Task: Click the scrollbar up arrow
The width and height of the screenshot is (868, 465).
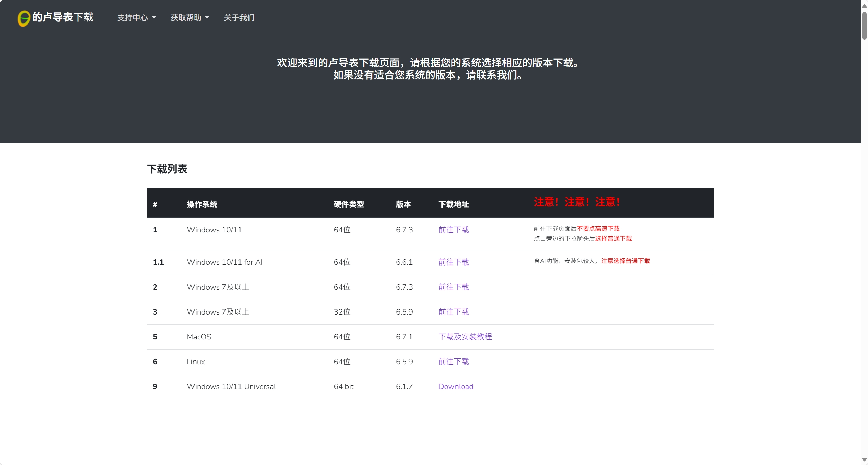Action: click(864, 6)
